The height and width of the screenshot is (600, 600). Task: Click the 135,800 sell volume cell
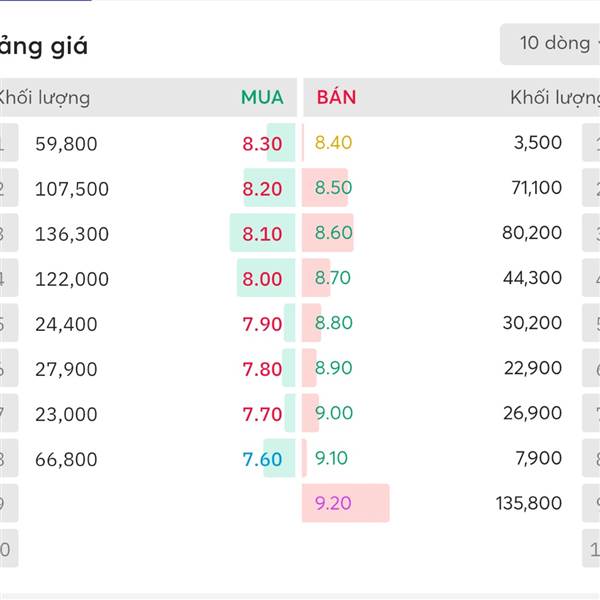[x=528, y=503]
